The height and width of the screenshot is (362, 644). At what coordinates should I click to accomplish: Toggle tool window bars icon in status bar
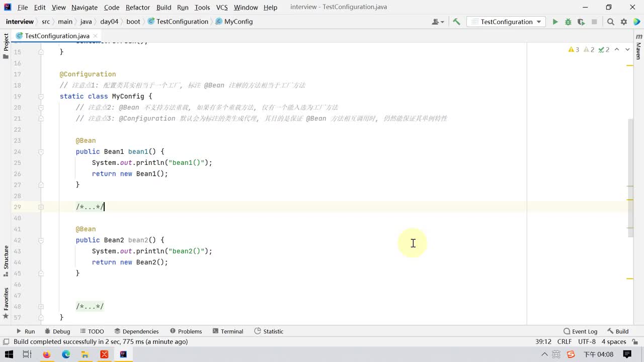[6, 342]
